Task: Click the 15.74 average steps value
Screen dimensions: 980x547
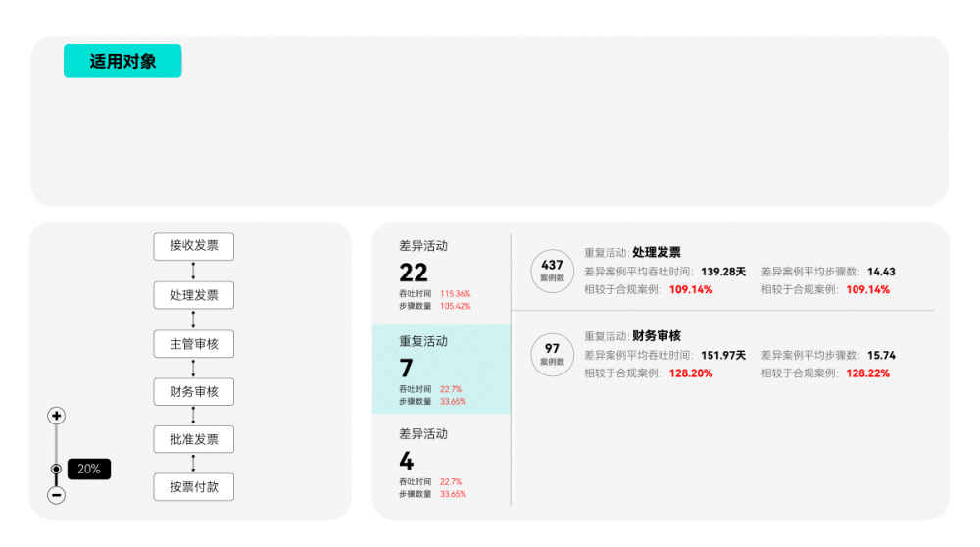Action: (x=881, y=355)
